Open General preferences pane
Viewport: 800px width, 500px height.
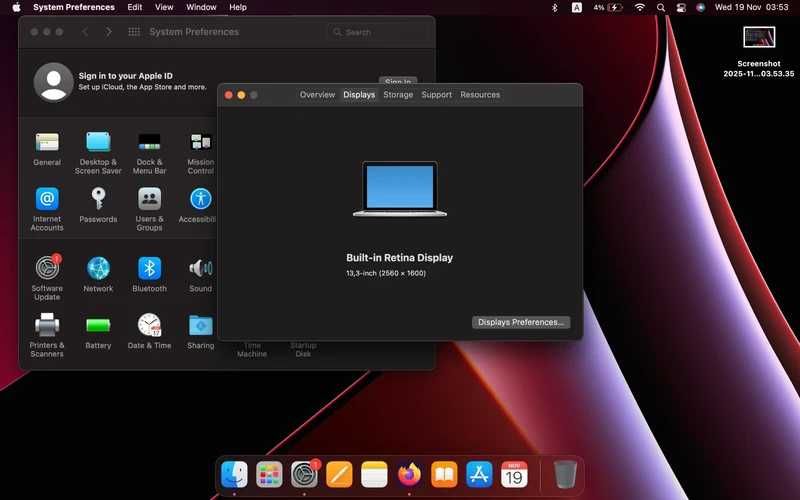pos(47,148)
